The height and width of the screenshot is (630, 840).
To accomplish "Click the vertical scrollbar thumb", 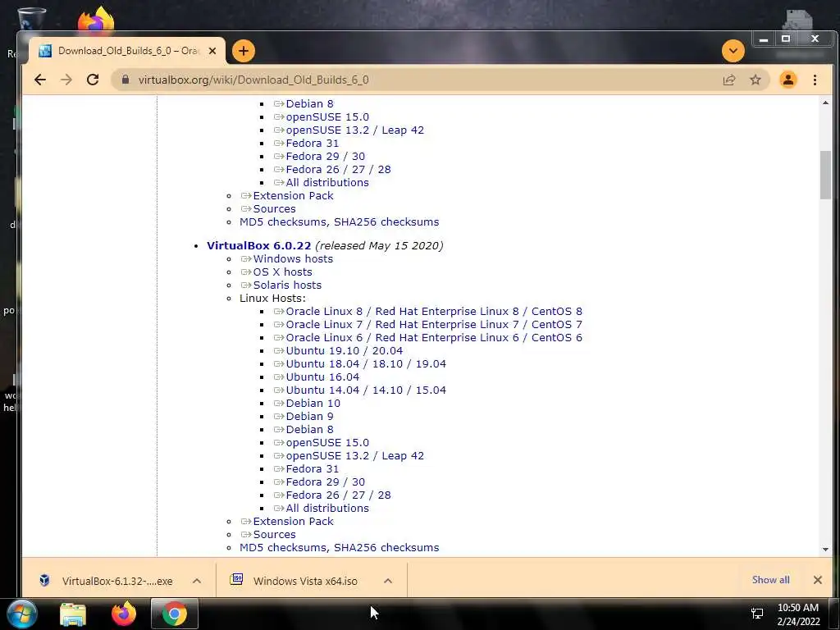I will pyautogui.click(x=825, y=175).
